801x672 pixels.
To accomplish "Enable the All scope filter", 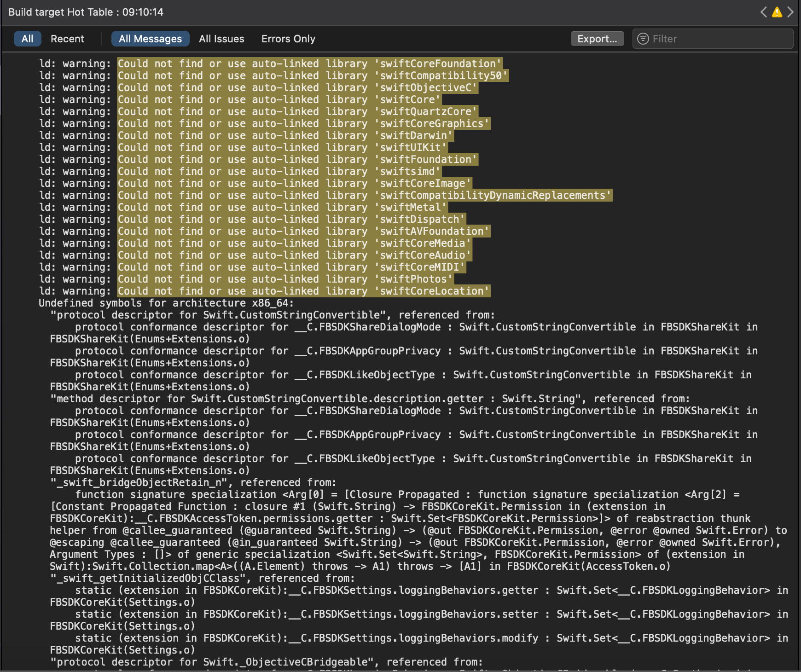I will click(27, 39).
